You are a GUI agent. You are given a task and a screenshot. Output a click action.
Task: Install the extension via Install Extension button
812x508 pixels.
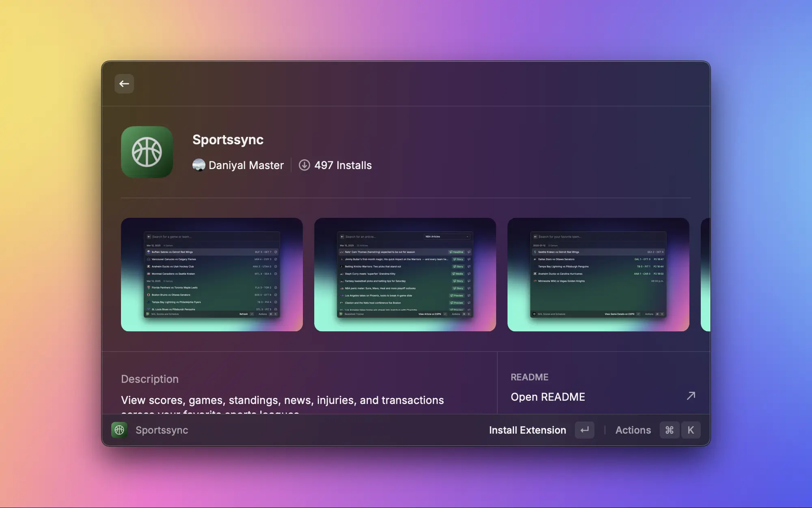527,430
